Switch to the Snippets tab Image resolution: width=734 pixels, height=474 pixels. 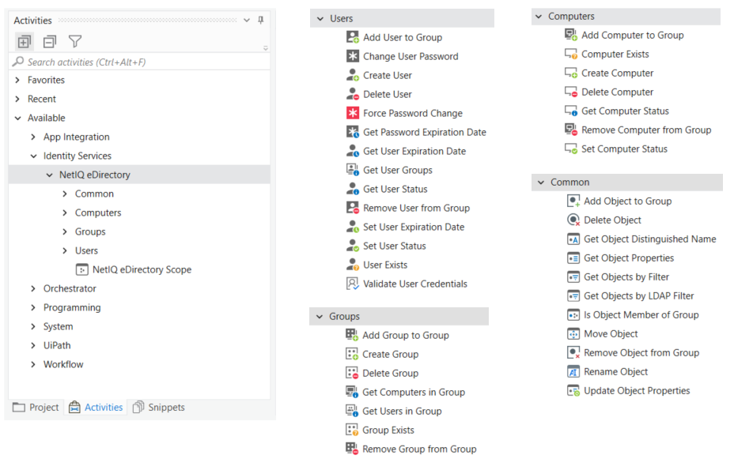click(159, 407)
